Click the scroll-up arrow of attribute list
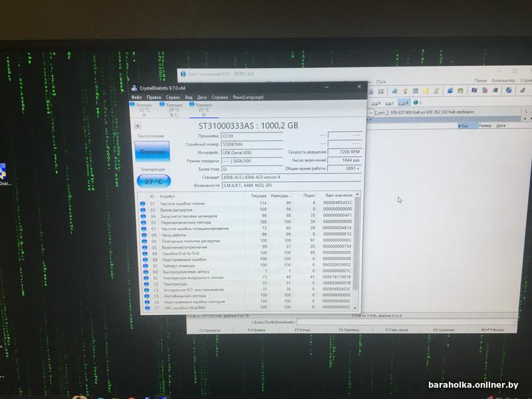This screenshot has width=532, height=399. [357, 194]
